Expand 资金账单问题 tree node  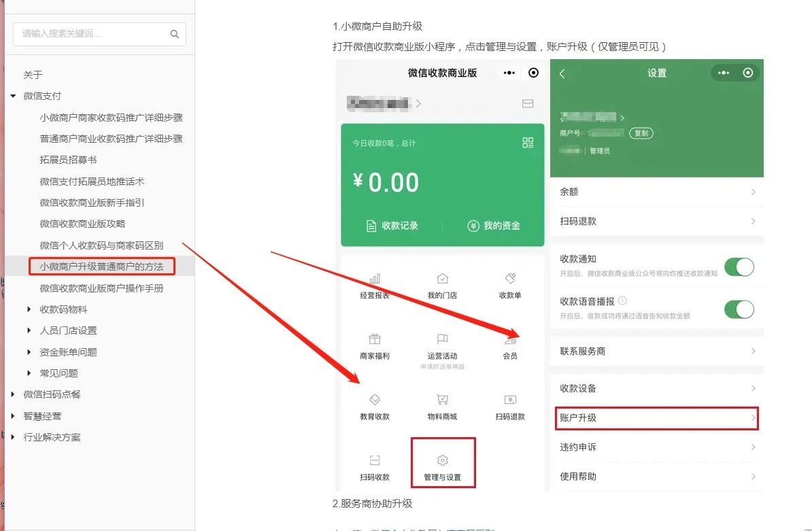point(29,352)
